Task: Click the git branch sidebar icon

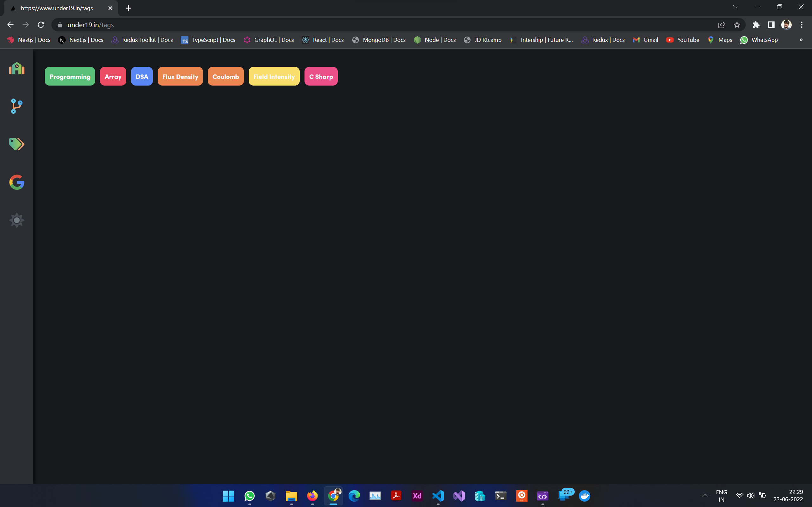Action: coord(16,106)
